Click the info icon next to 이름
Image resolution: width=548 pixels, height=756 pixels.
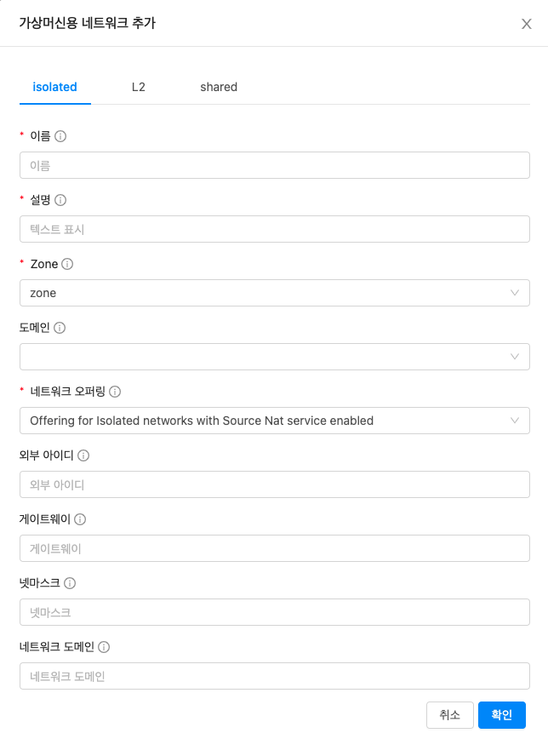[x=61, y=136]
